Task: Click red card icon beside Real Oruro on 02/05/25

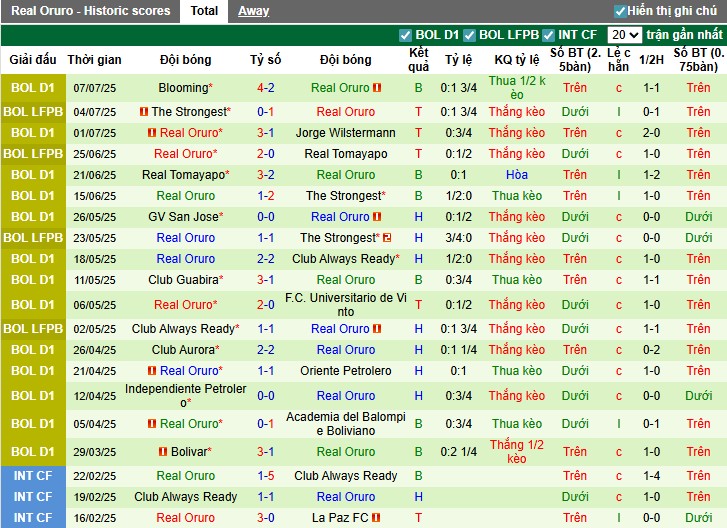Action: click(378, 329)
